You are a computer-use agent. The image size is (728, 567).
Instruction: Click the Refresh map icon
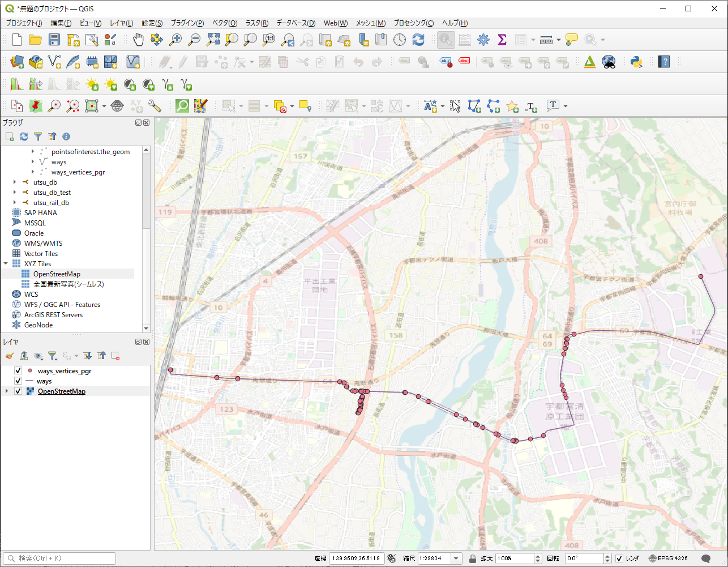tap(418, 40)
